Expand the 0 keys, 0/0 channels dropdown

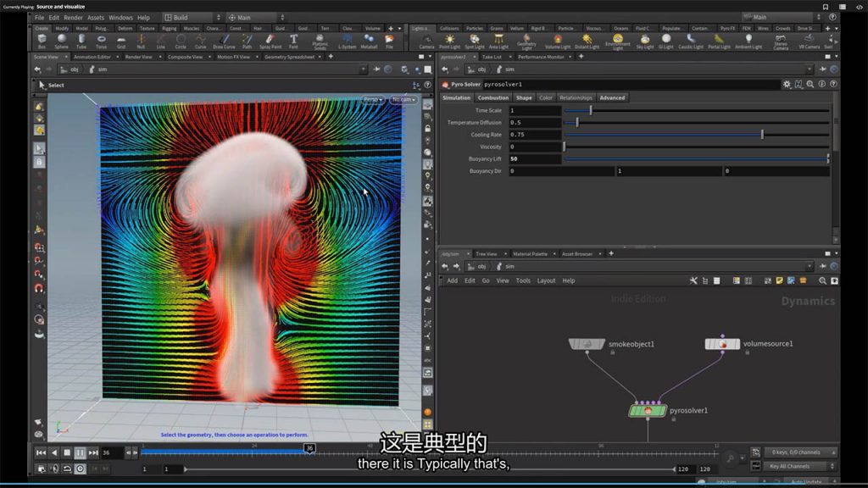[800, 452]
